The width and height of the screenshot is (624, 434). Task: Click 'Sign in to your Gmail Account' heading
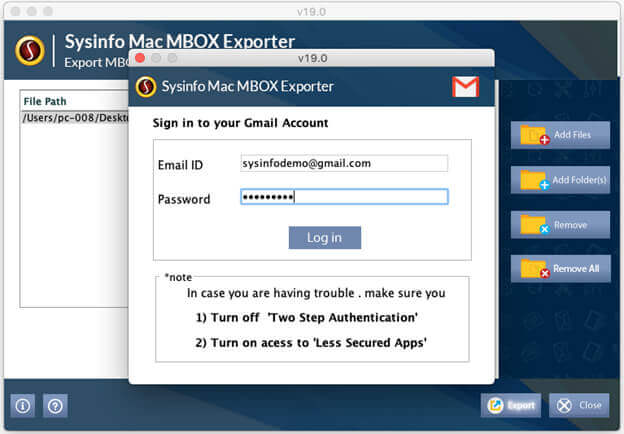(240, 123)
